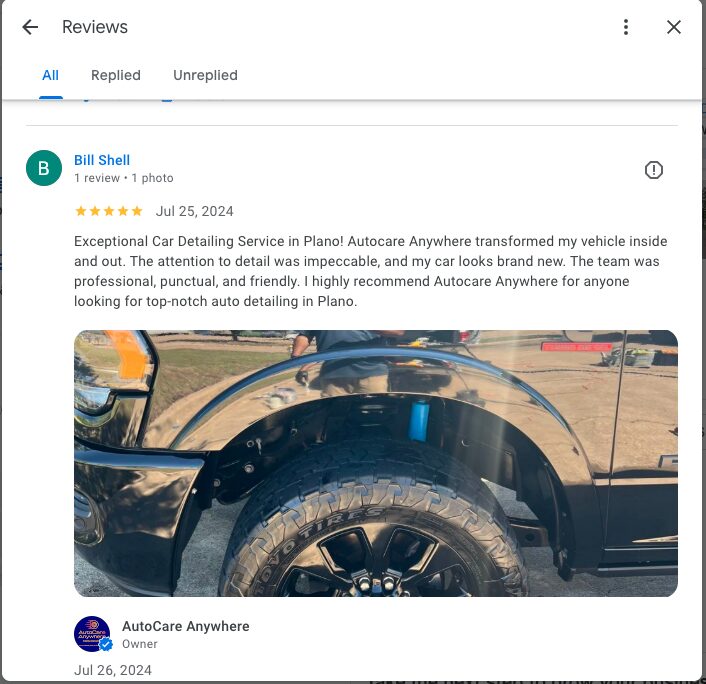Close the Reviews dialog

(x=674, y=27)
